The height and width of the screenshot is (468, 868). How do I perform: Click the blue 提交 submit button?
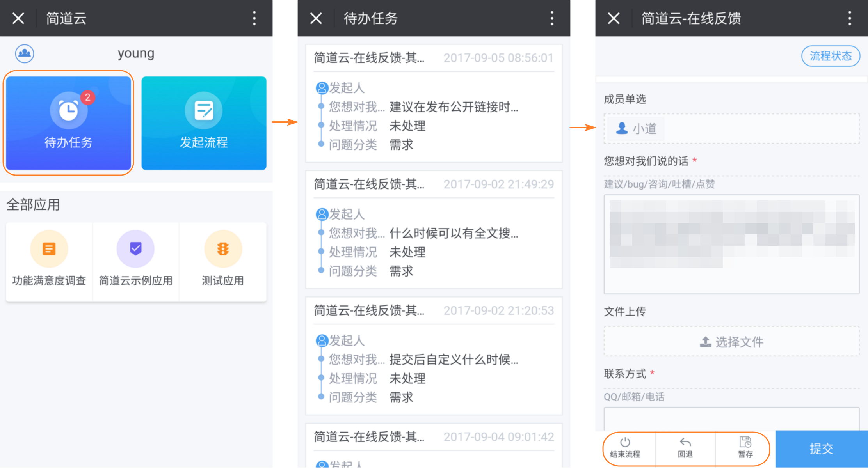[822, 449]
